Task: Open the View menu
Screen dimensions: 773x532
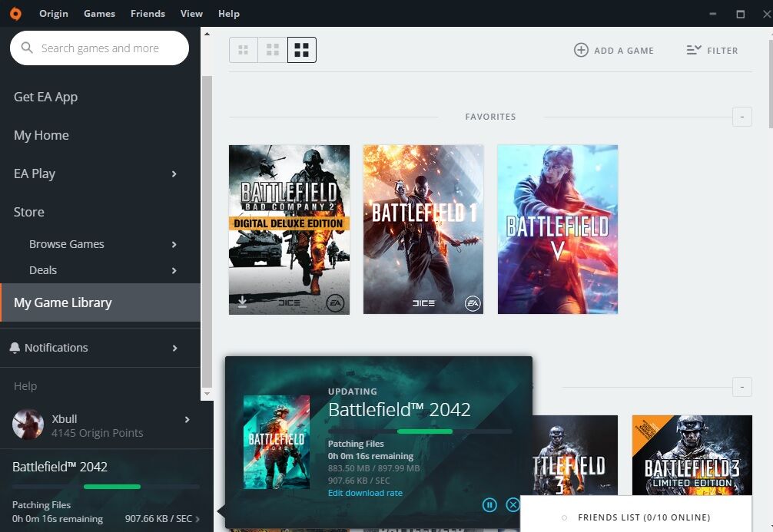Action: point(192,14)
